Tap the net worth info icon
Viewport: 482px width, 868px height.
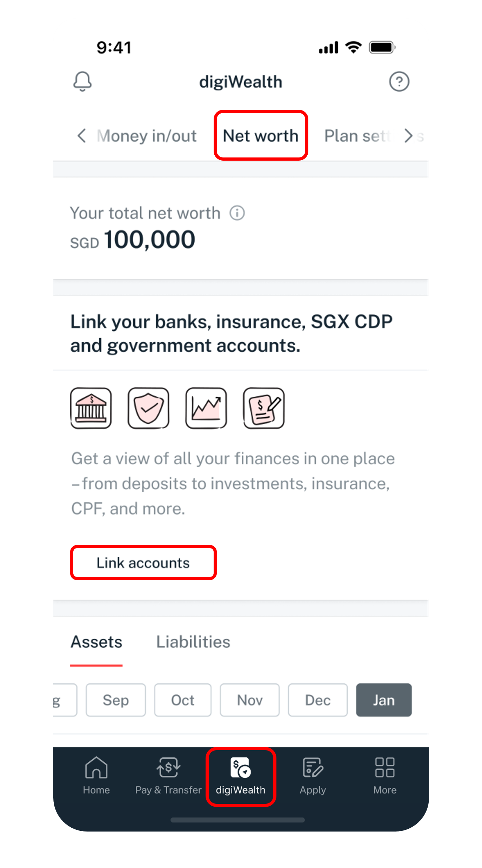(237, 213)
